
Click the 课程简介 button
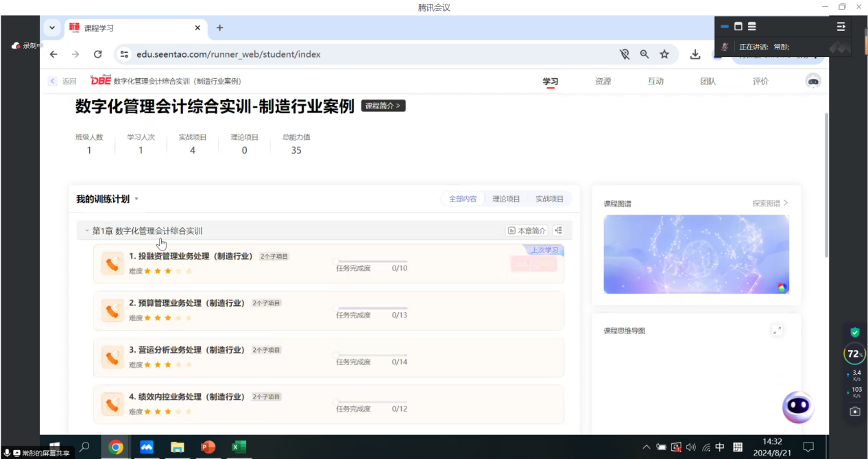pyautogui.click(x=383, y=106)
